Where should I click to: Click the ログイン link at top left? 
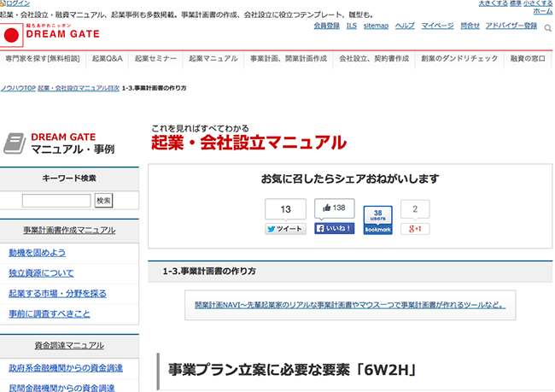(x=16, y=3)
